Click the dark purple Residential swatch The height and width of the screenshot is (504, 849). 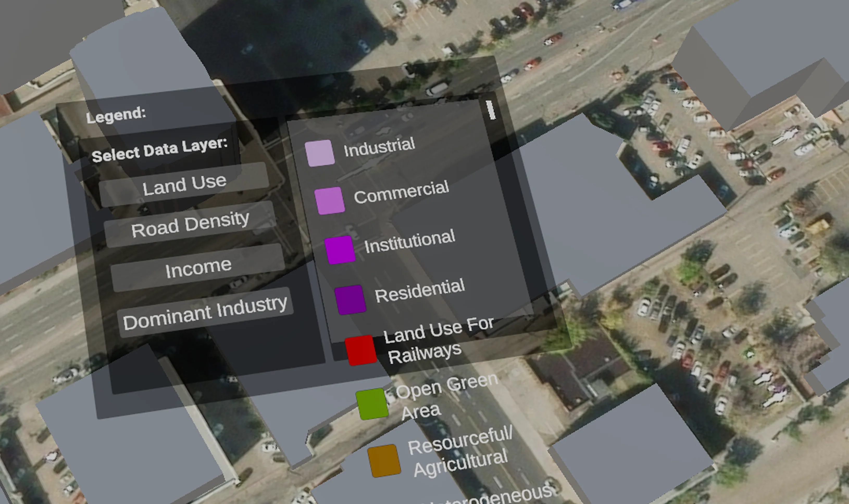click(x=350, y=300)
